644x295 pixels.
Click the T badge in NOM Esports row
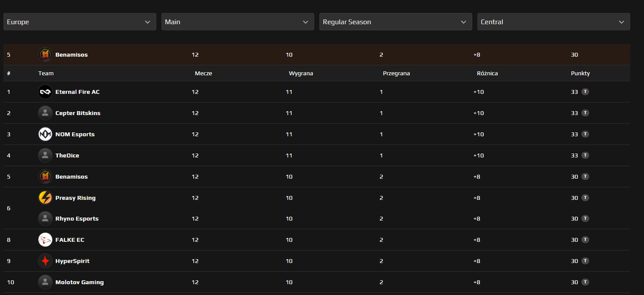pyautogui.click(x=585, y=134)
